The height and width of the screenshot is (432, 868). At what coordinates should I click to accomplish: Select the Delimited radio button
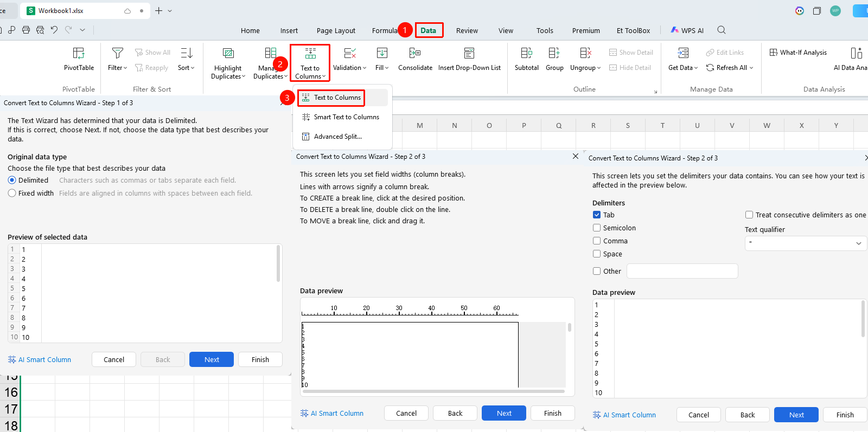[x=12, y=180]
